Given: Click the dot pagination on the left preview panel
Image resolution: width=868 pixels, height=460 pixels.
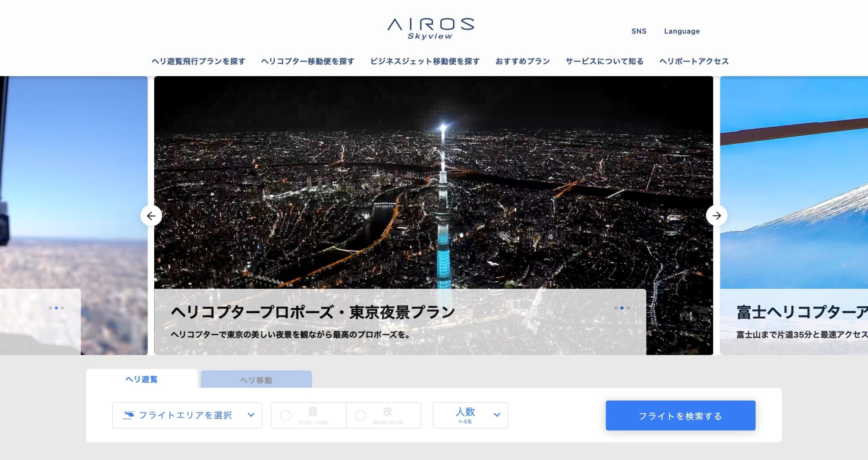Looking at the screenshot, I should pos(56,308).
